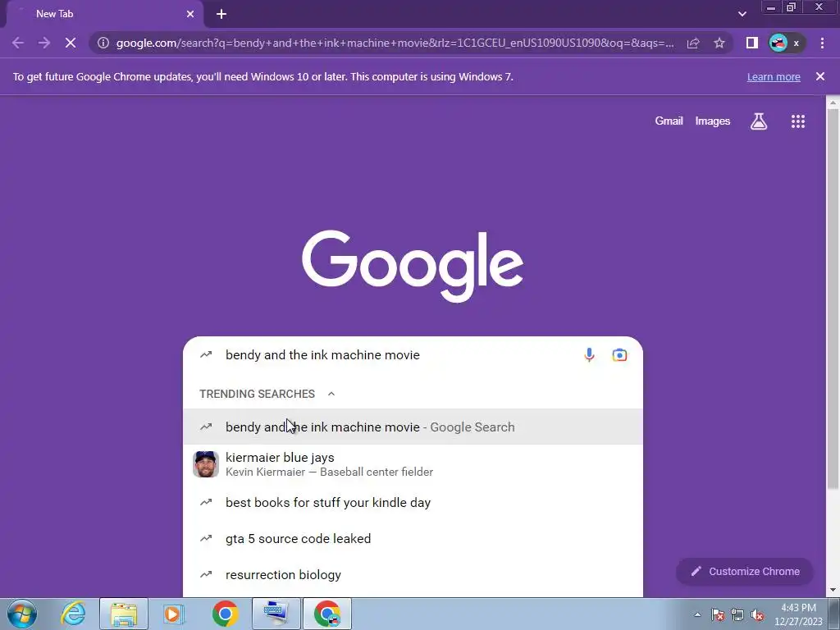Viewport: 840px width, 630px height.
Task: Open tab search dropdown arrow
Action: pyautogui.click(x=742, y=14)
